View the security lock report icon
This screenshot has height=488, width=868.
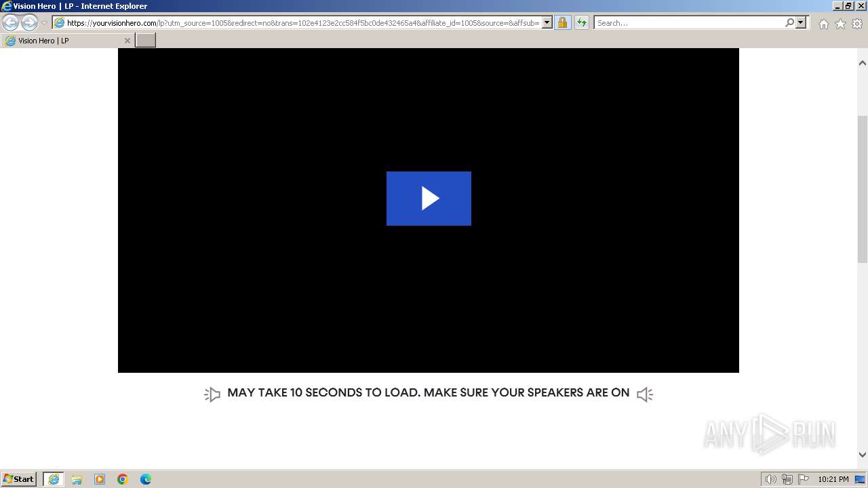pyautogui.click(x=562, y=22)
